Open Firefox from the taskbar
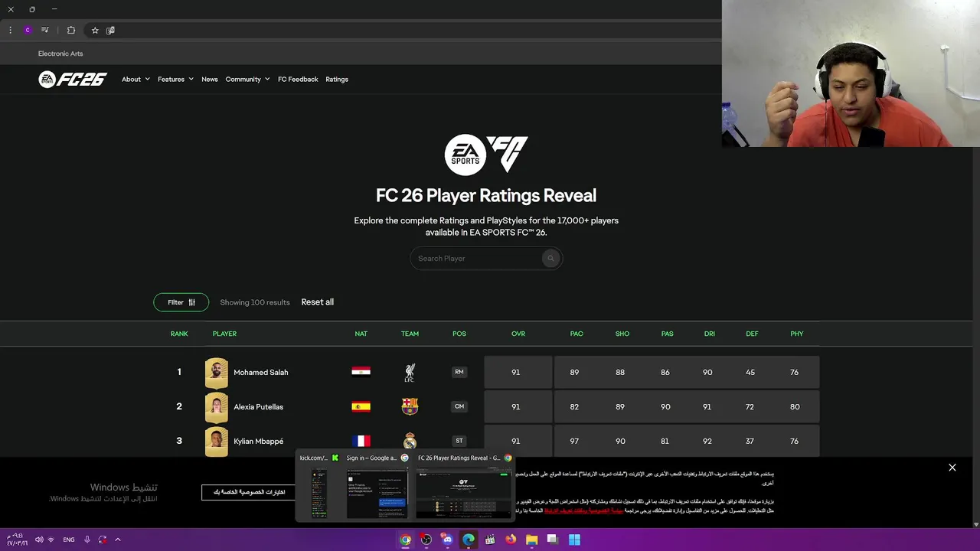Viewport: 980px width, 551px height. (x=511, y=540)
